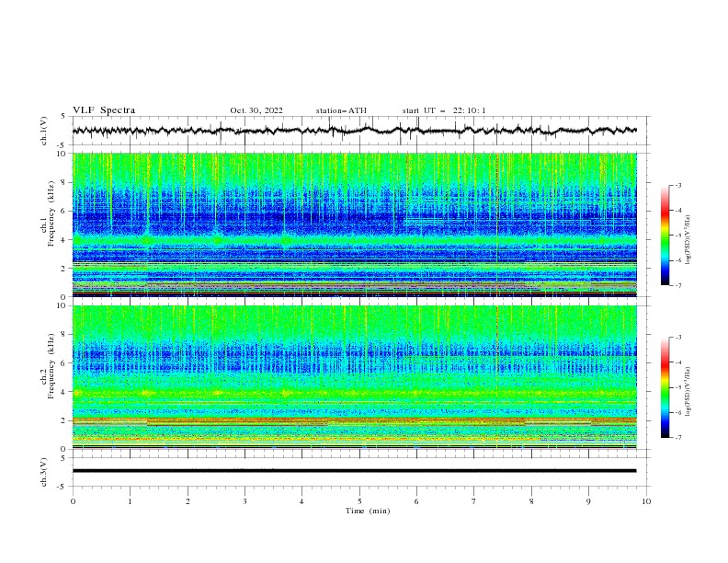Click the 'VLF Spectra' title text
Viewport: 728px width, 563px height.
tap(104, 110)
